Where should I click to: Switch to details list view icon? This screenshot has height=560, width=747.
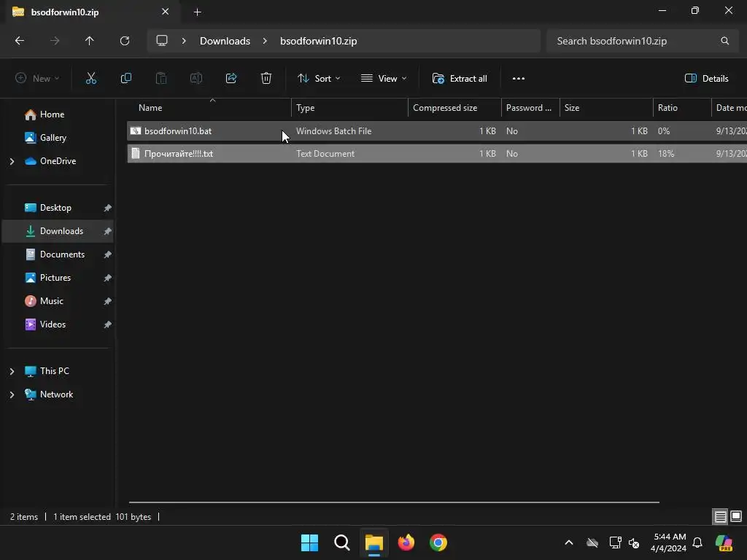[720, 517]
